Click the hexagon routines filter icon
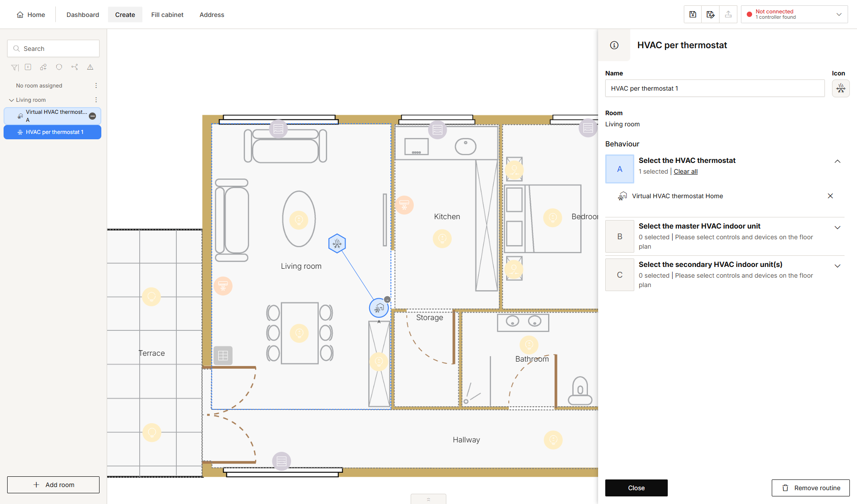Viewport: 857px width, 504px height. pos(59,67)
